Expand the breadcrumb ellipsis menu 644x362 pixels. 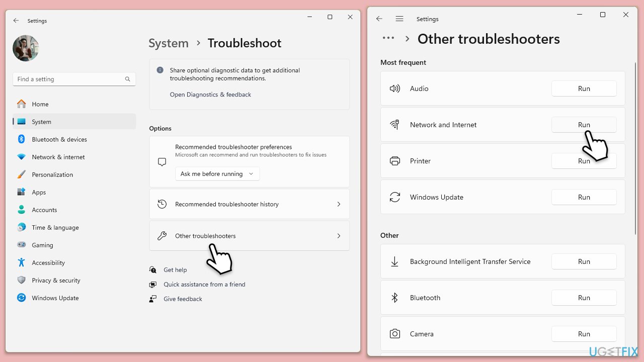point(388,38)
